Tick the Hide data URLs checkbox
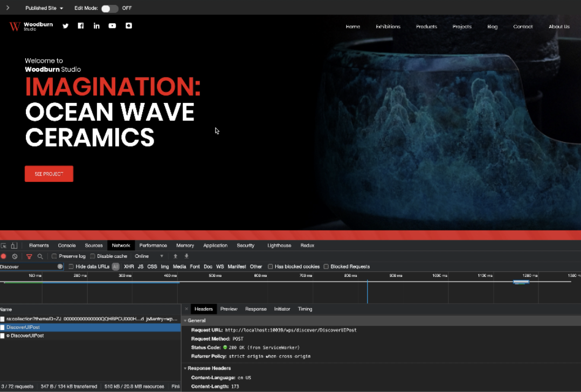 71,267
